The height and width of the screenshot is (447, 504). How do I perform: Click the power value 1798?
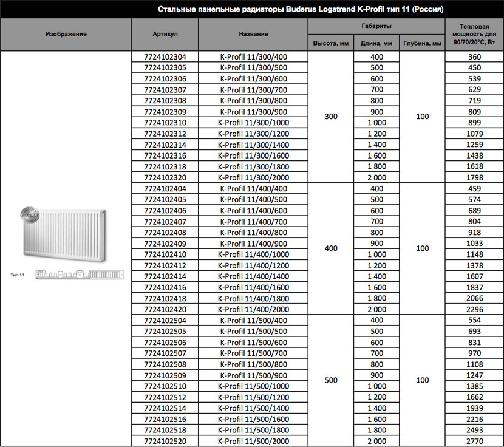(474, 177)
